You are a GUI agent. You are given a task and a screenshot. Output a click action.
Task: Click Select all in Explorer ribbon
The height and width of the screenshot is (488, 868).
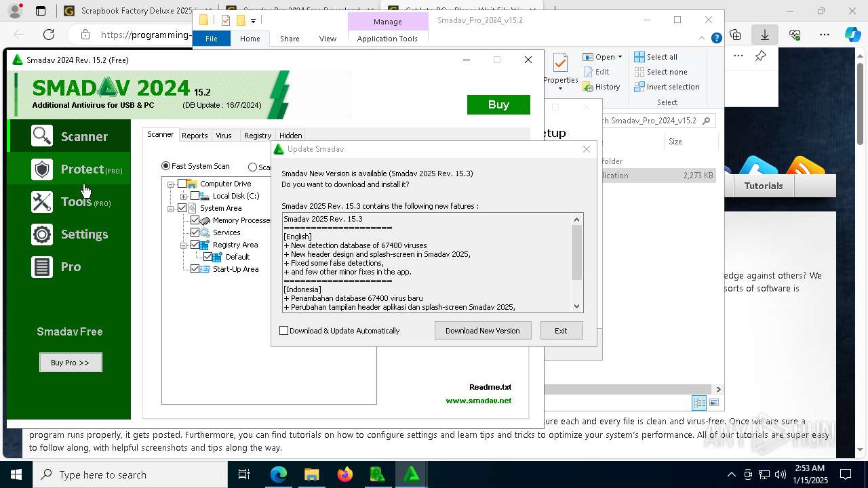point(656,57)
